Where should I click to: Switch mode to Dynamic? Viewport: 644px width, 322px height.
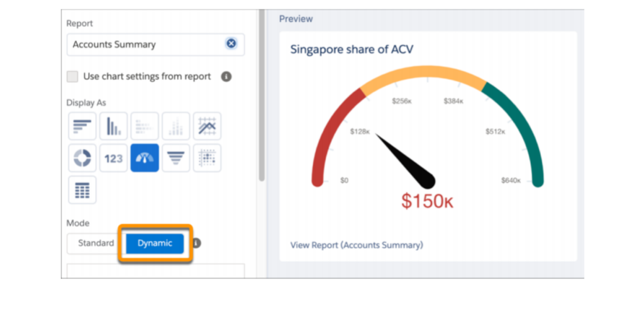[x=155, y=243]
